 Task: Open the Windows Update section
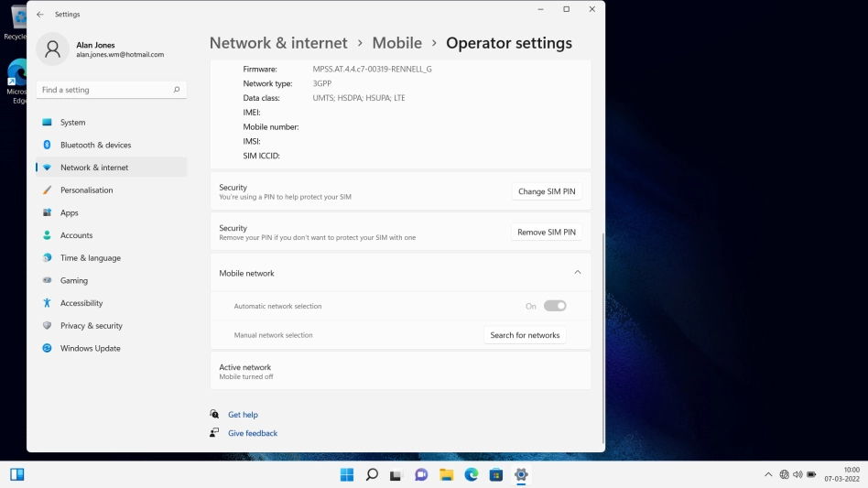tap(90, 348)
